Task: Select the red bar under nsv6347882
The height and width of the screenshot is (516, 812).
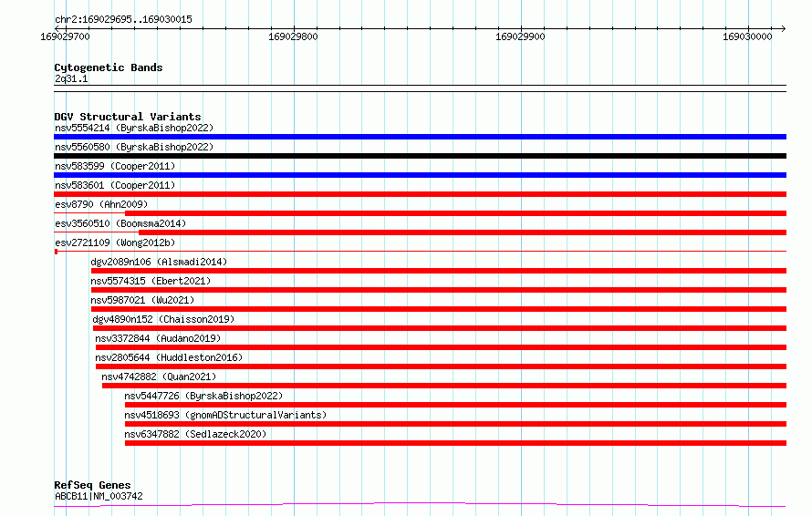Action: tap(455, 443)
